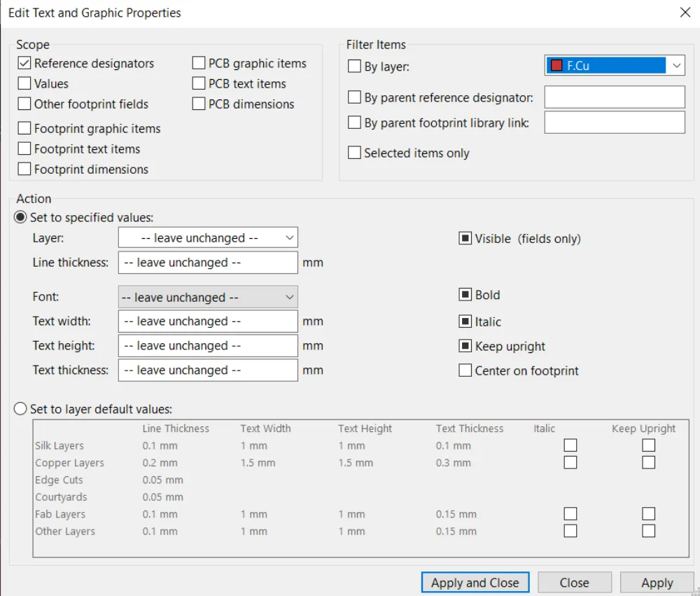Check the PCB graphic items option
Viewport: 700px width, 596px height.
coord(199,64)
